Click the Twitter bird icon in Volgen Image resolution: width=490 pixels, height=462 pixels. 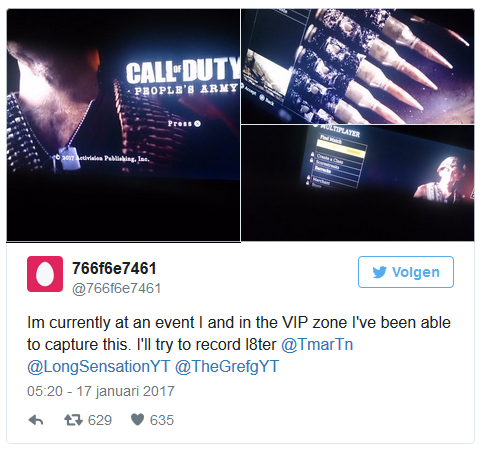point(380,272)
